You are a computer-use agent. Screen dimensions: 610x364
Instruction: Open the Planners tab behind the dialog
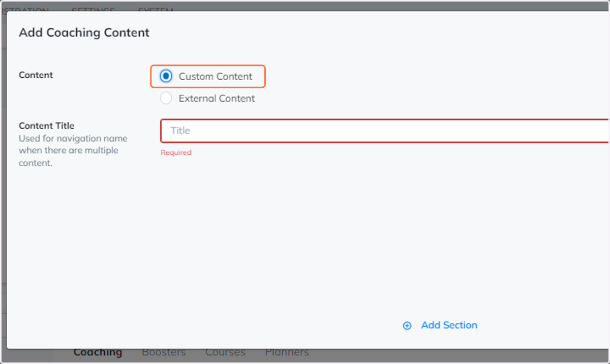[x=287, y=352]
